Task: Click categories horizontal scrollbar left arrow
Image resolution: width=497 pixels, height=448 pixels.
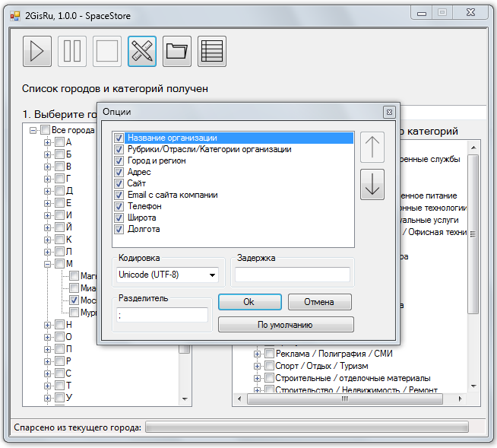Action: (239, 399)
